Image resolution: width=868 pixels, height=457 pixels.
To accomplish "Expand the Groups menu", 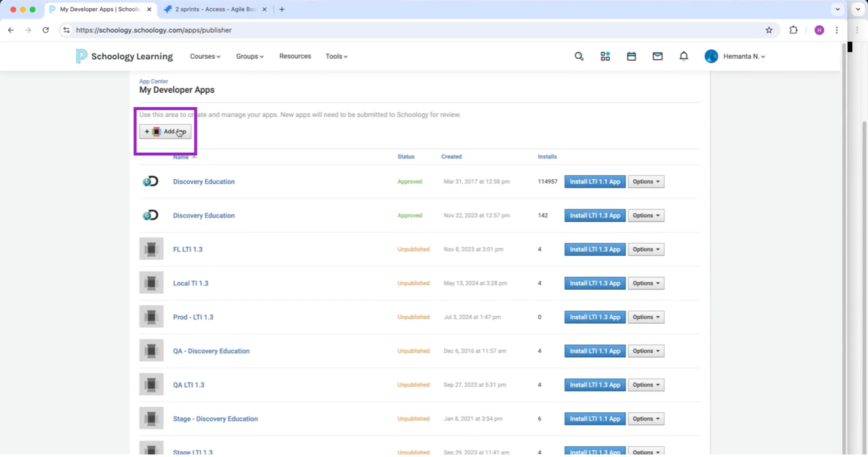I will [x=250, y=56].
